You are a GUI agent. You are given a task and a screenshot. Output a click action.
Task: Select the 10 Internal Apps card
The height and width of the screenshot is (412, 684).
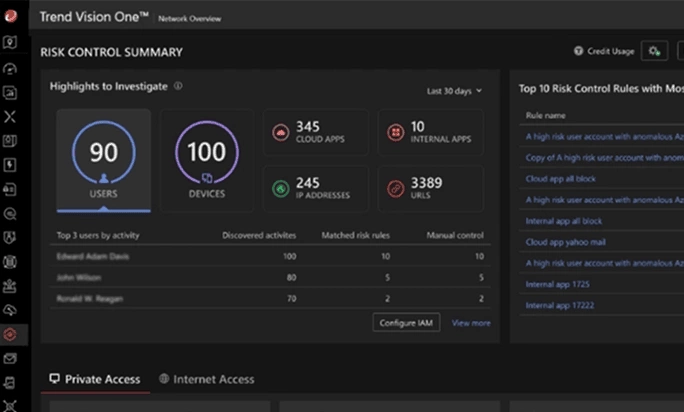431,132
